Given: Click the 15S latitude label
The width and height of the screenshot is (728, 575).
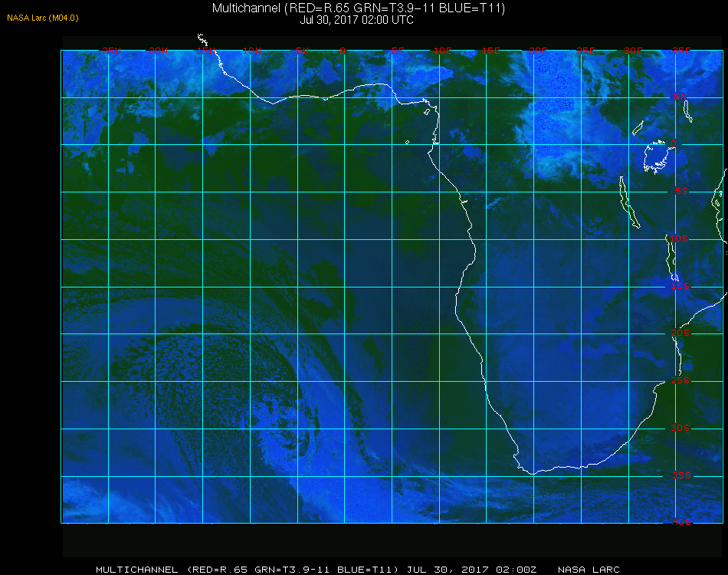Looking at the screenshot, I should [680, 286].
